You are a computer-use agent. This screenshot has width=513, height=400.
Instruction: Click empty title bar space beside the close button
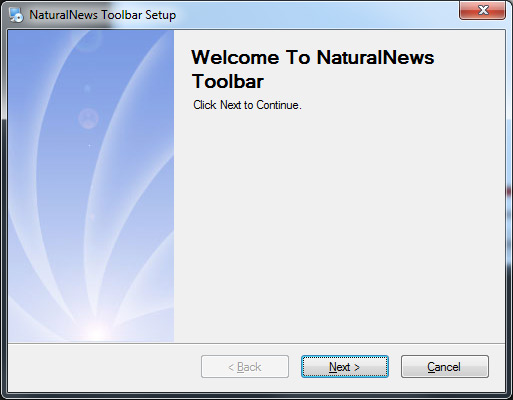click(317, 15)
